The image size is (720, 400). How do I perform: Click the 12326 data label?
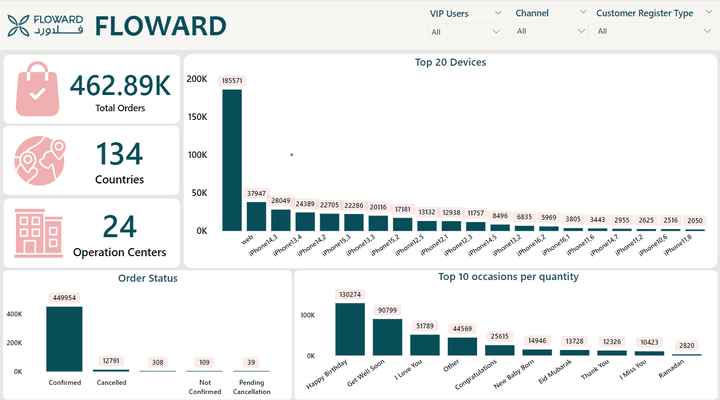pos(612,342)
